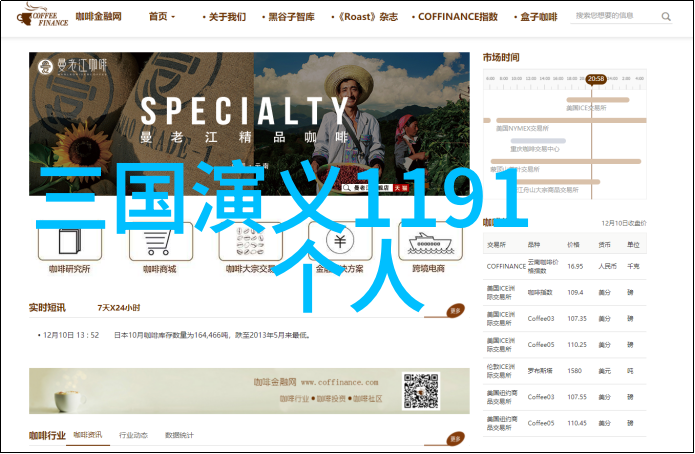This screenshot has height=454, width=695.
Task: Click 更多 button beside 咖啡行业 tabs
Action: click(456, 439)
